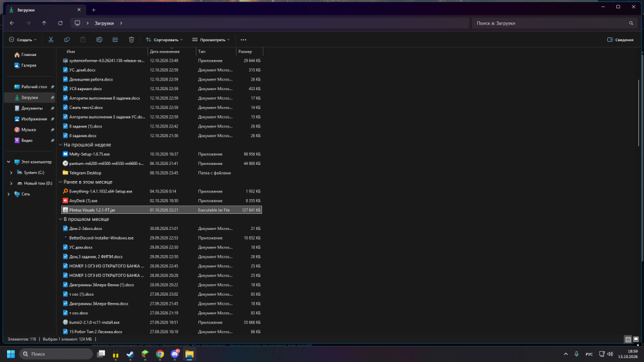This screenshot has height=362, width=644.
Task: Expand Новый том (D:) in the sidebar
Action: point(11,184)
